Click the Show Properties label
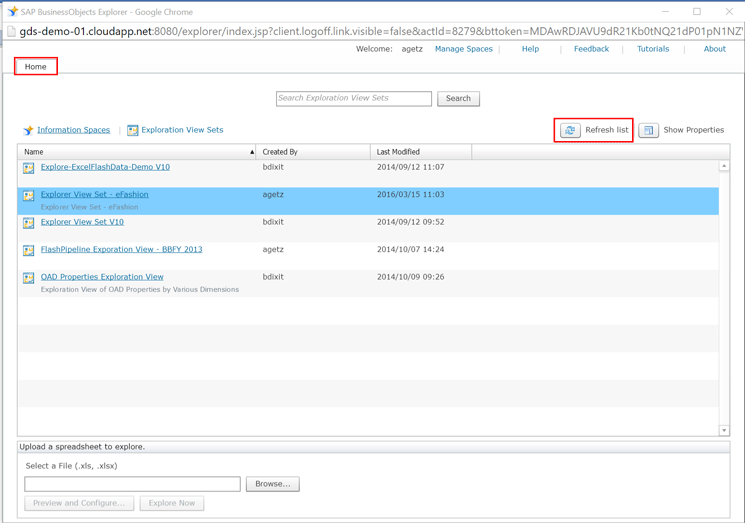Screen dimensions: 745x523 coord(694,130)
